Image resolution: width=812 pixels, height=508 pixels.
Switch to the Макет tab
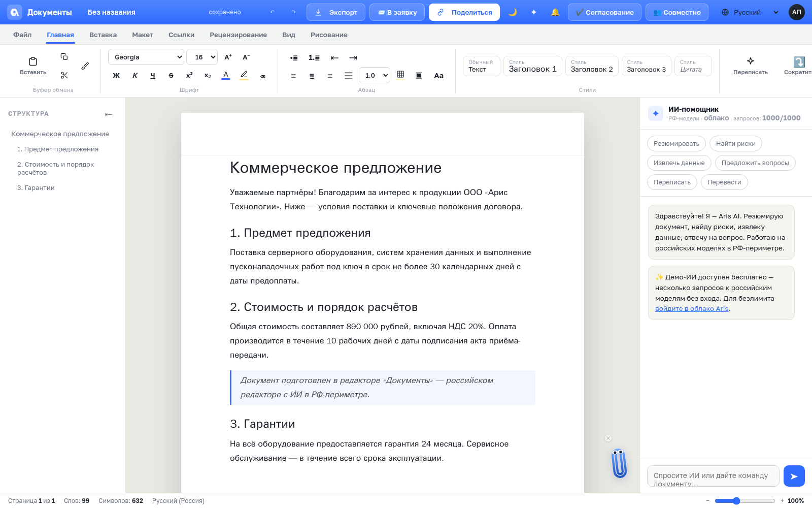[x=143, y=35]
